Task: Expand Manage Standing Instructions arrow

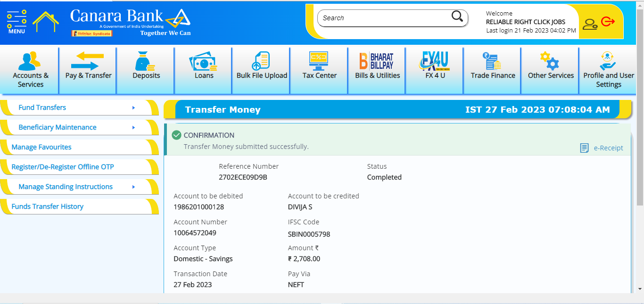Action: pyautogui.click(x=133, y=187)
